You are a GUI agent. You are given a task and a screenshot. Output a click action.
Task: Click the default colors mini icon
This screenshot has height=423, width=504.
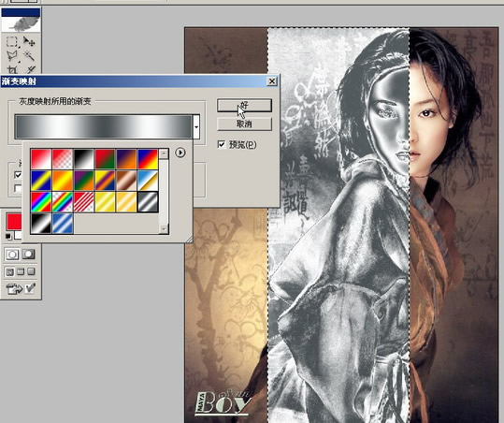pyautogui.click(x=8, y=237)
